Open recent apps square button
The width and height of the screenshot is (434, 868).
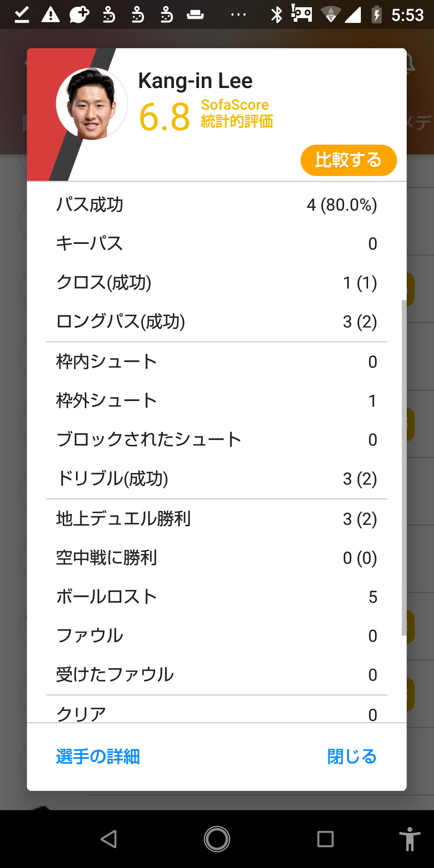coord(325,839)
